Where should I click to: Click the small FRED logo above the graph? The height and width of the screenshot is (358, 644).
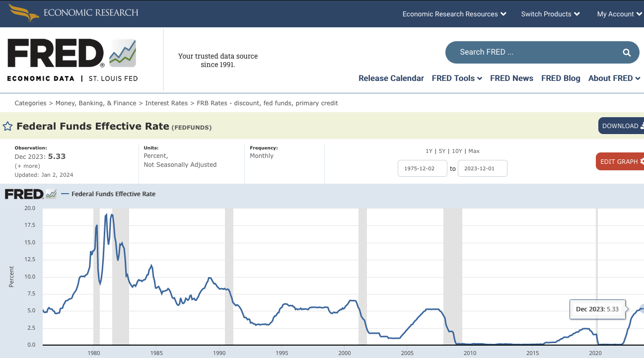[31, 194]
